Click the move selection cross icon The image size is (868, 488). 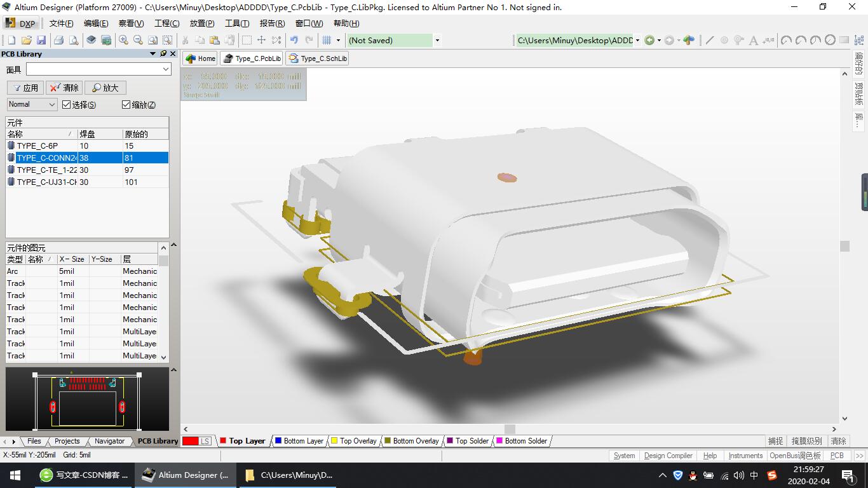[261, 40]
